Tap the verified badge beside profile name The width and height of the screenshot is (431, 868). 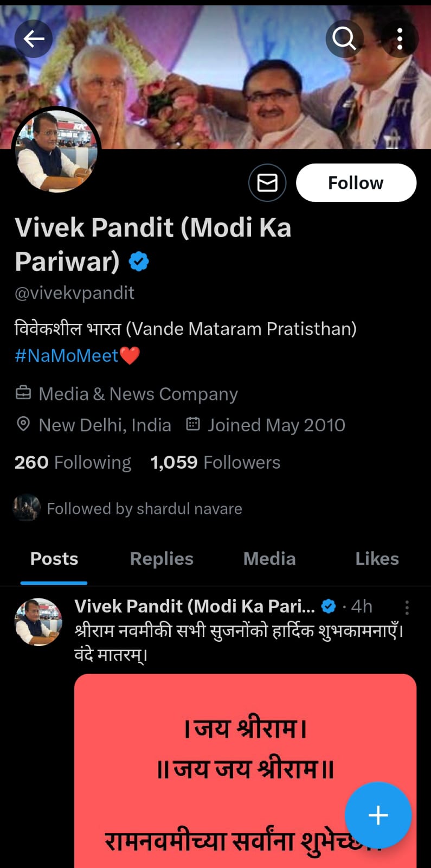[139, 261]
